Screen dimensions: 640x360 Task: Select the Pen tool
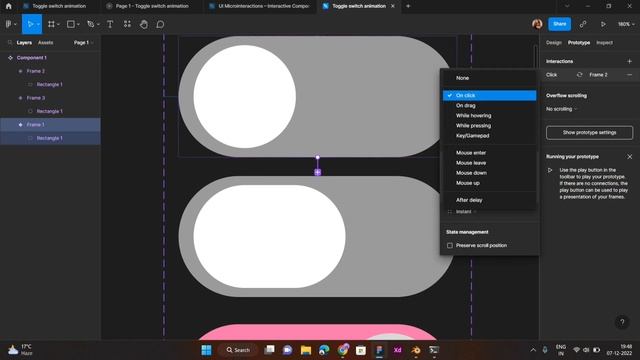(91, 24)
